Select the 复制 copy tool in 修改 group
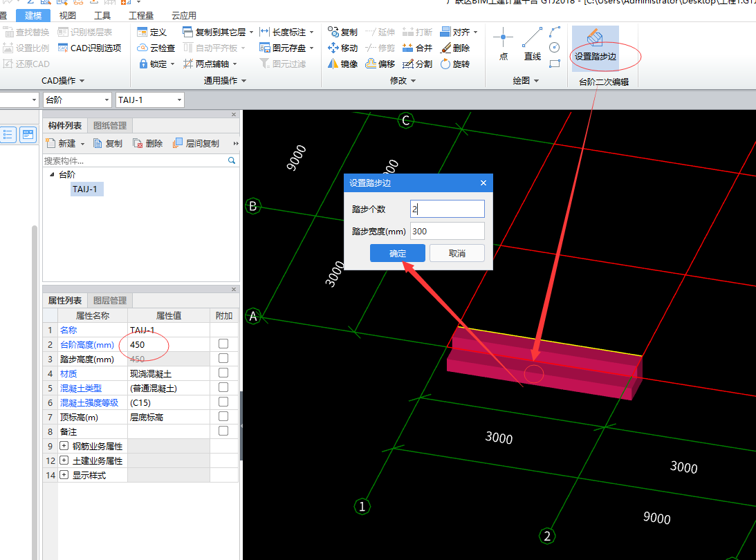 point(342,32)
